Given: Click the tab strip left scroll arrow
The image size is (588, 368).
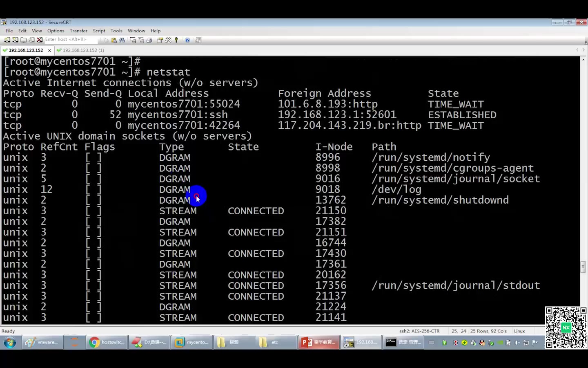Looking at the screenshot, I should coord(577,50).
